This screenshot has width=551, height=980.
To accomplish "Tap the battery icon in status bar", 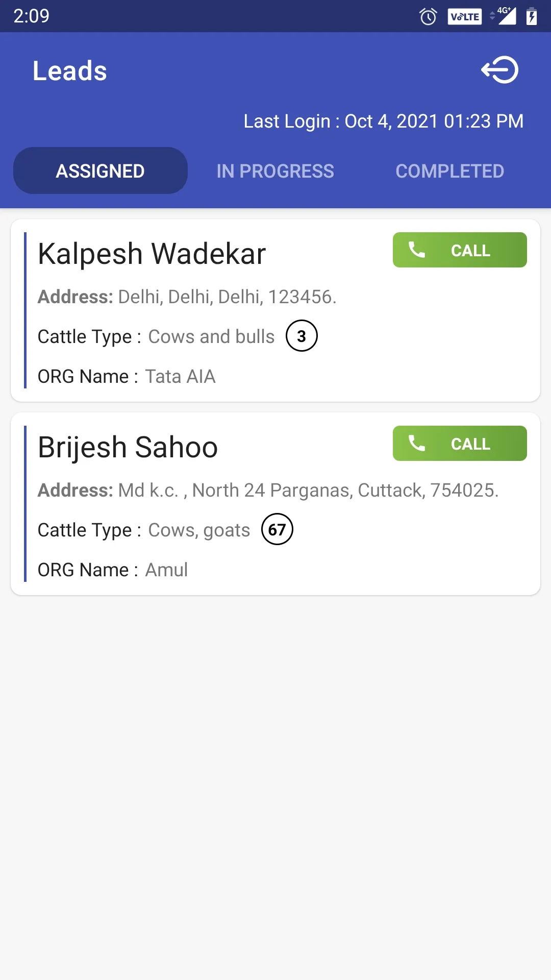I will 532,16.
